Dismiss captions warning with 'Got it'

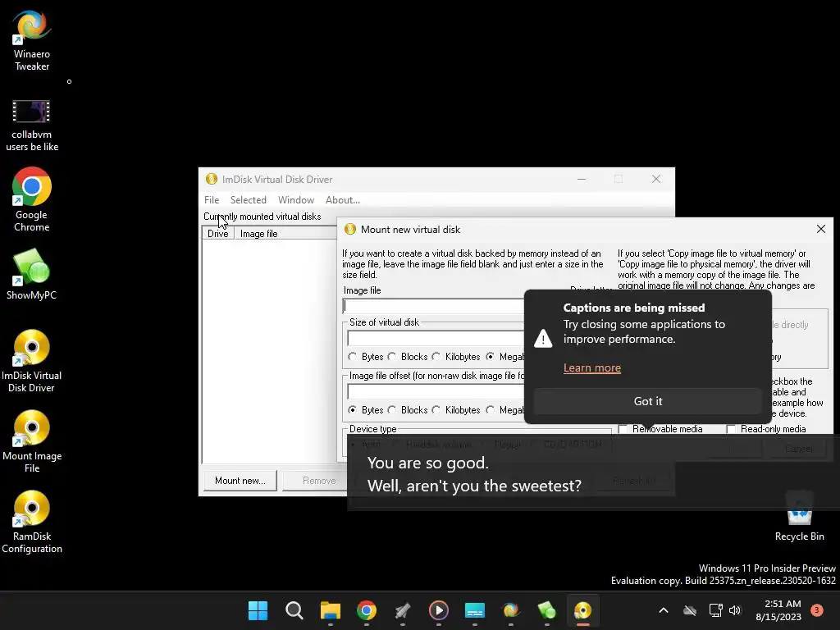tap(648, 401)
